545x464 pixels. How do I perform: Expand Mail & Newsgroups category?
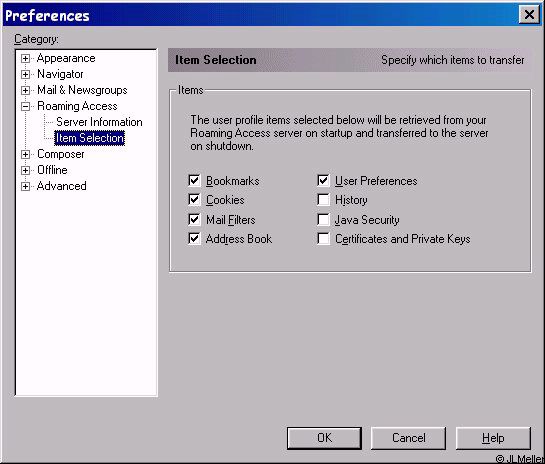click(25, 90)
